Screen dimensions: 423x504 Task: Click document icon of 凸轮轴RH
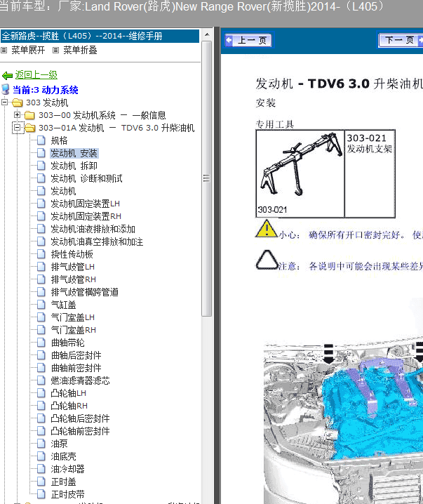click(x=41, y=406)
